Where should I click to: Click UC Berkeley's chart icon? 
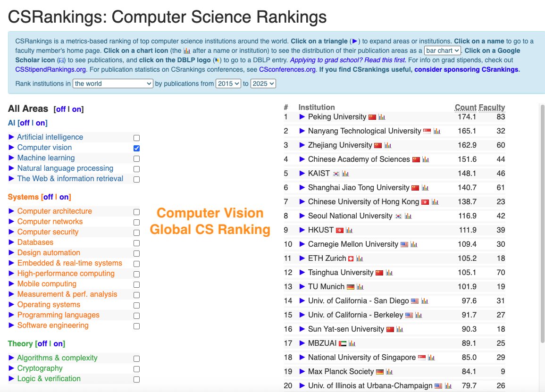coord(419,315)
